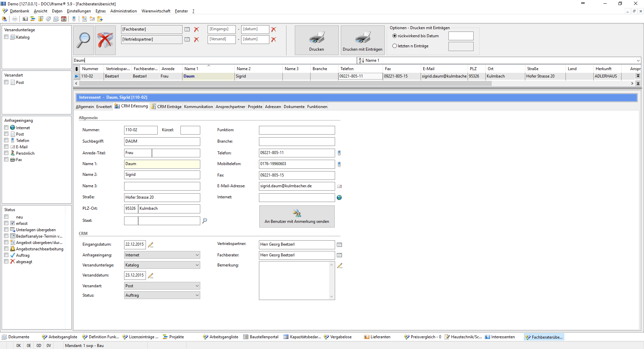Toggle Katalog checkbox under Versandunterlage
The image size is (644, 349).
click(x=6, y=37)
